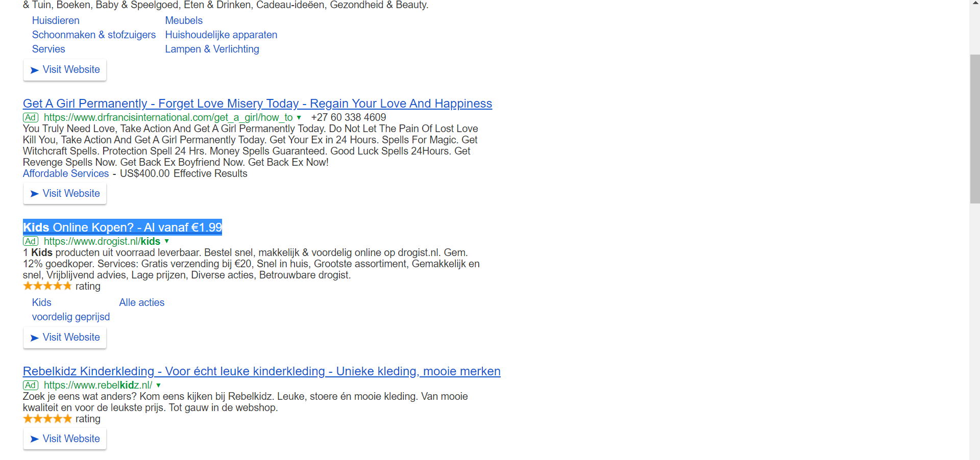Click the star rating under the Rebelkidz ad
This screenshot has height=460, width=980.
(47, 419)
